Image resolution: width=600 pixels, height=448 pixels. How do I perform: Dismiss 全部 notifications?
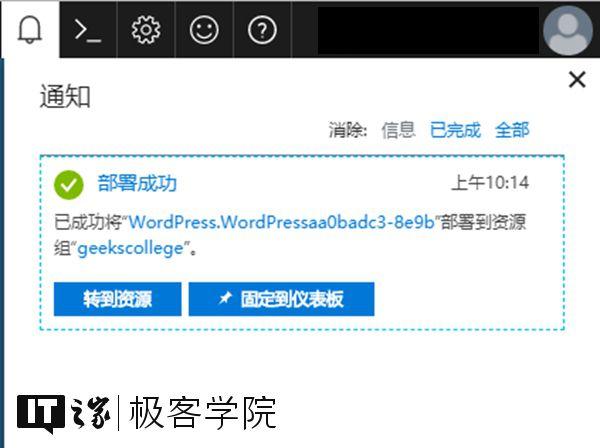point(512,130)
